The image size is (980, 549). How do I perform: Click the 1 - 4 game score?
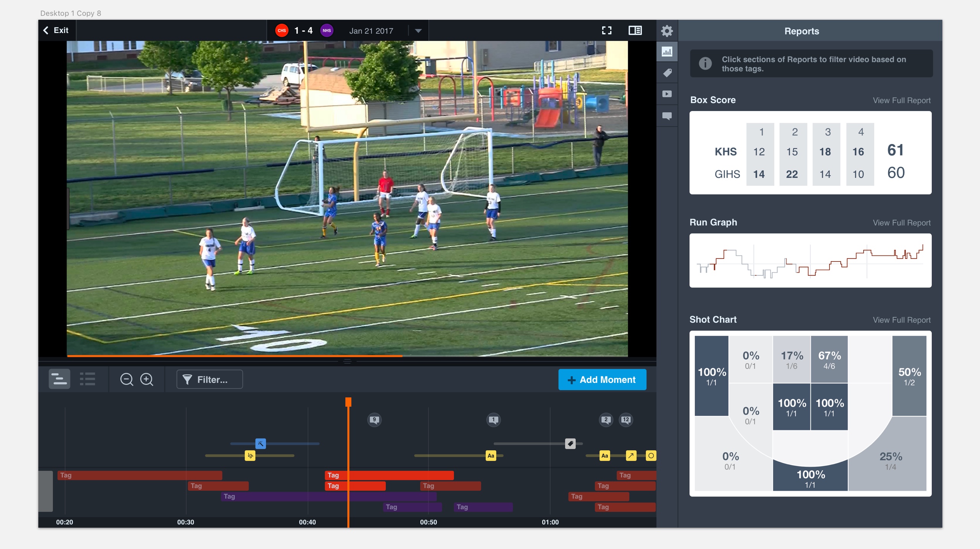click(x=304, y=31)
